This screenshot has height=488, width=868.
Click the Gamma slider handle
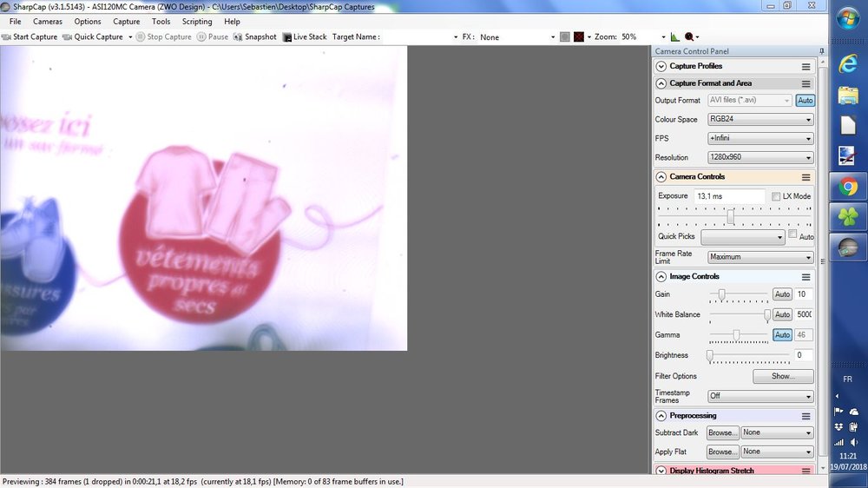[736, 335]
